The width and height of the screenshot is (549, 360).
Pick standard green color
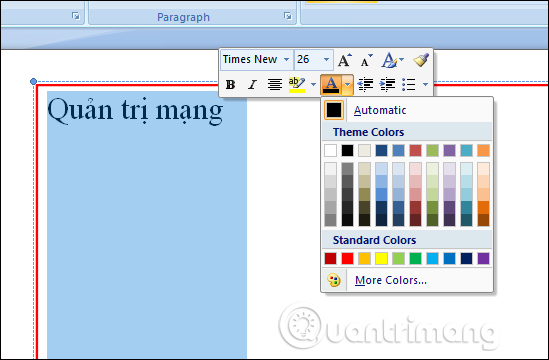(415, 258)
